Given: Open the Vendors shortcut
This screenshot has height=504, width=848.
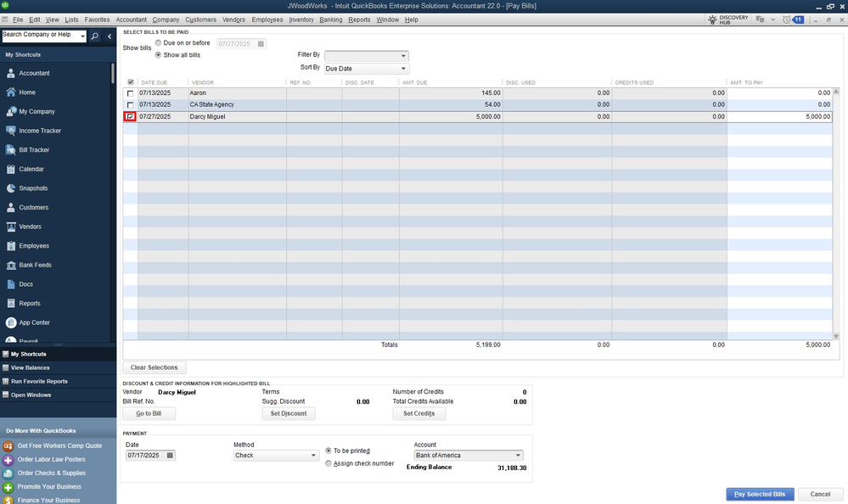Looking at the screenshot, I should click(x=30, y=227).
